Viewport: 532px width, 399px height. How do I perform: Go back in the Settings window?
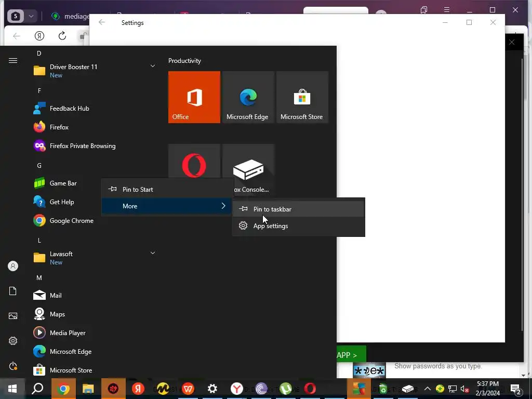(x=102, y=22)
